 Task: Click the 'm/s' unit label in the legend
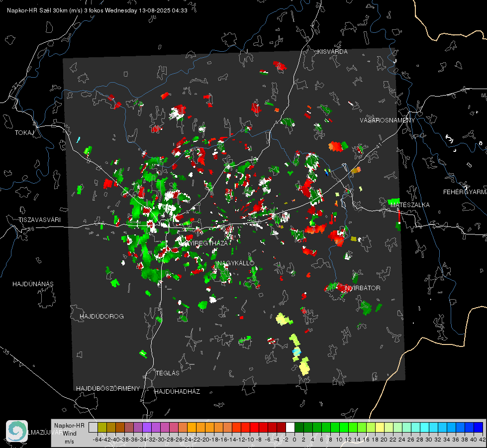point(69,442)
